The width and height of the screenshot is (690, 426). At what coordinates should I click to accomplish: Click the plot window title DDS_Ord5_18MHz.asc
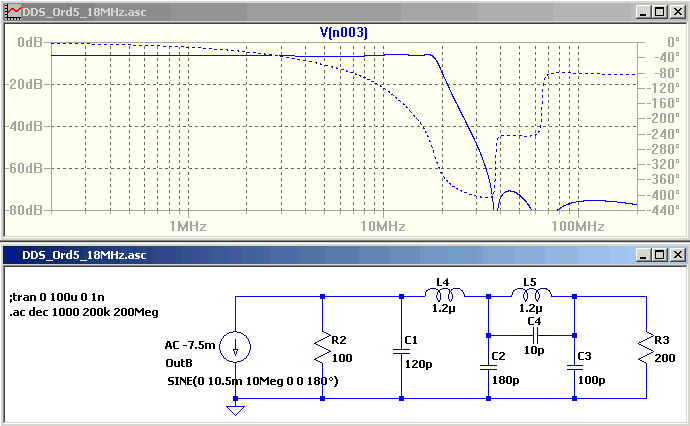pos(84,12)
